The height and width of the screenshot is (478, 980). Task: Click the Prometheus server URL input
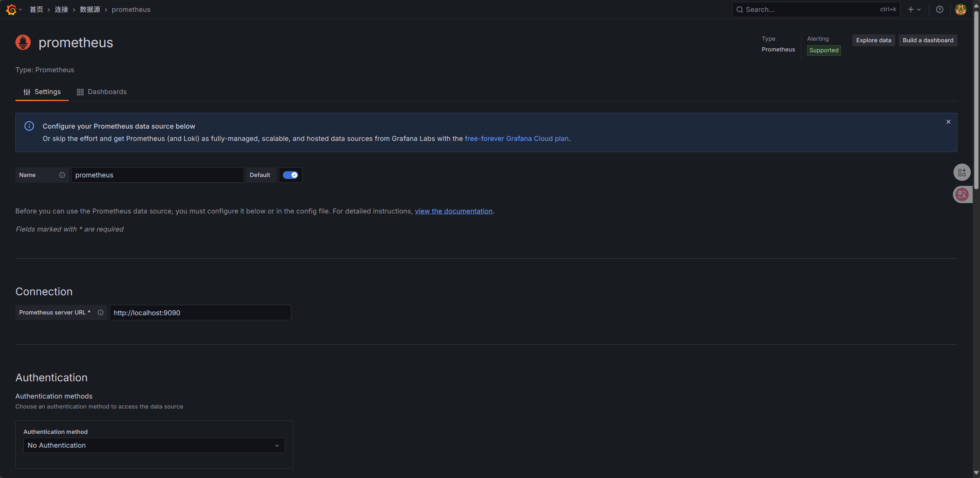200,313
